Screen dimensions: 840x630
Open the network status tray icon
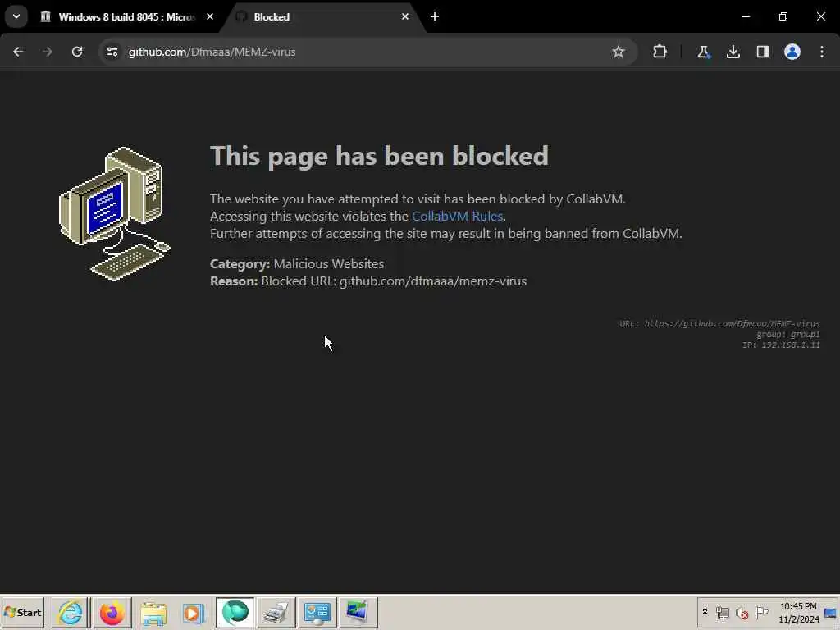[723, 612]
